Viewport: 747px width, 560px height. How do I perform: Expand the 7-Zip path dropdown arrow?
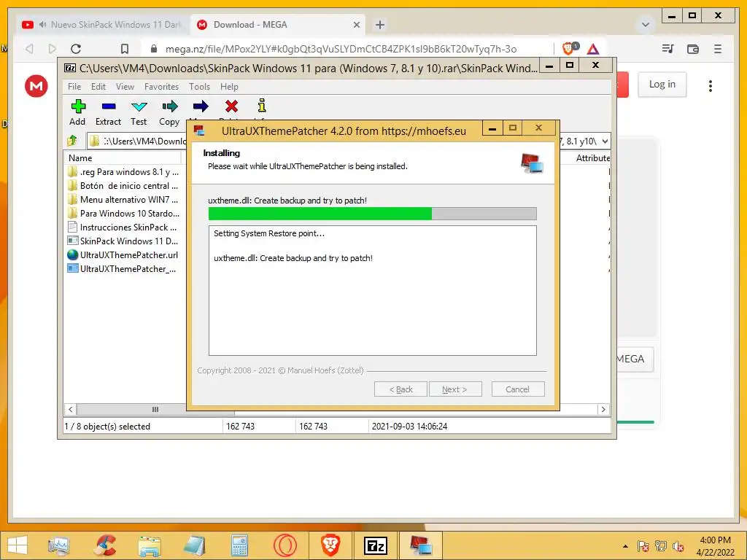605,141
